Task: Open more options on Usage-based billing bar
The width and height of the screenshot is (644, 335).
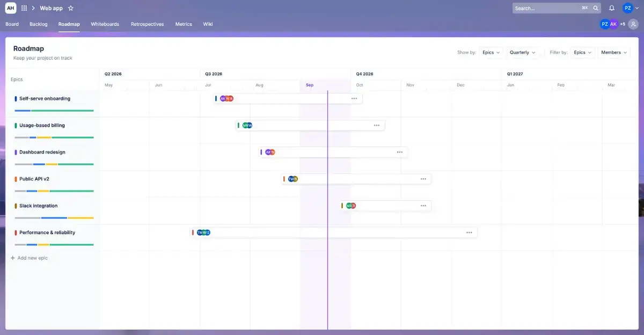Action: coord(377,125)
